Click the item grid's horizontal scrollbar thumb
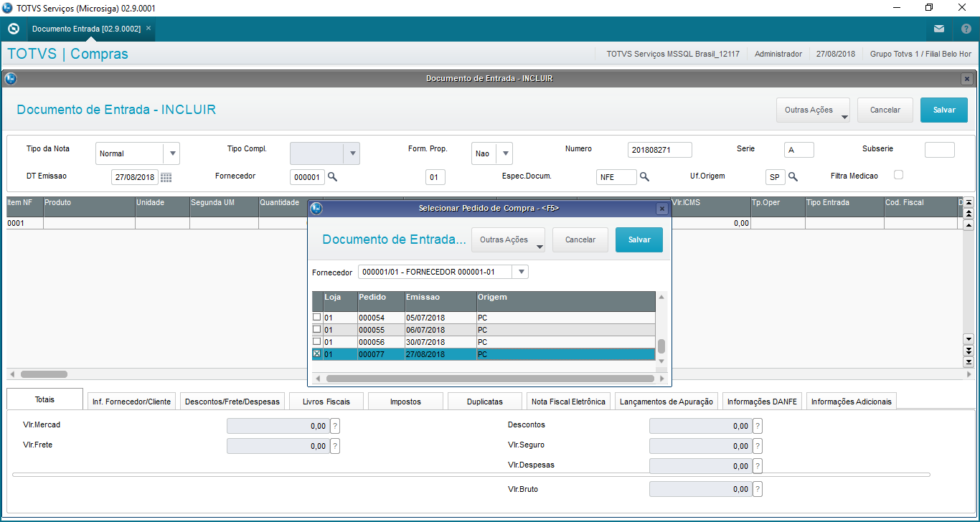The image size is (980, 522). 44,374
